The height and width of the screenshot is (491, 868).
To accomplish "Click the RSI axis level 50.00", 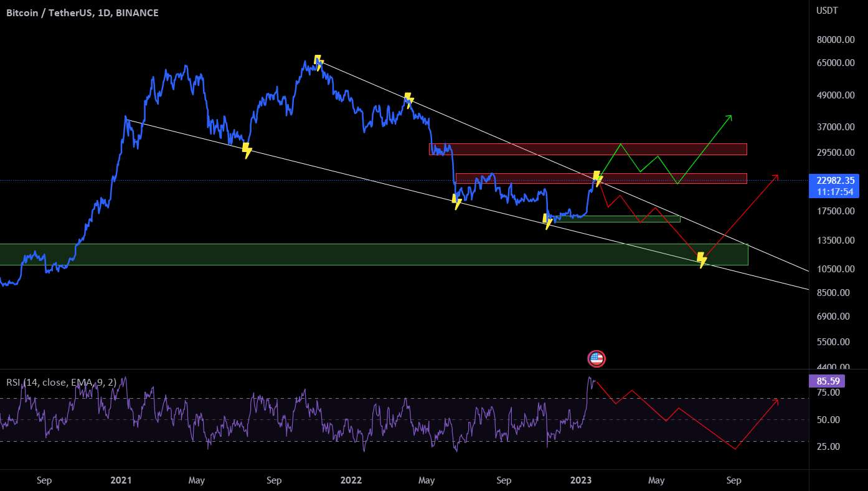I will point(828,420).
